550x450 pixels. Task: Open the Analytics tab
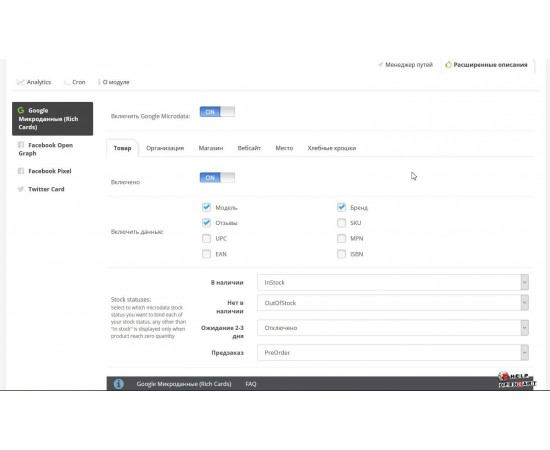(34, 82)
